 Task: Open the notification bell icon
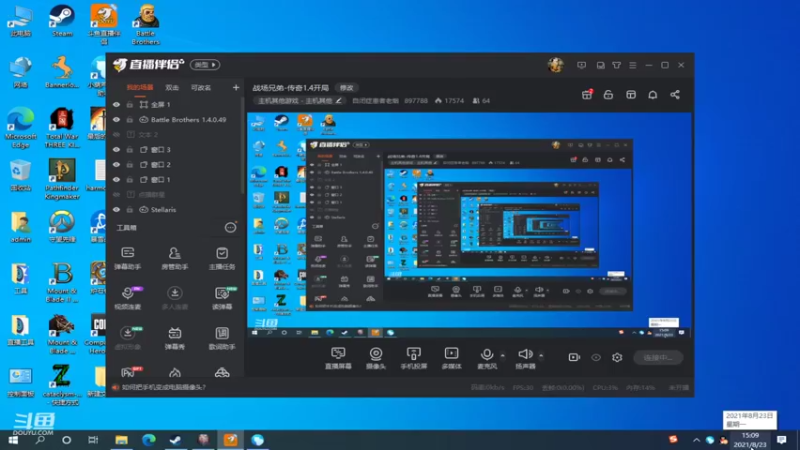(653, 94)
